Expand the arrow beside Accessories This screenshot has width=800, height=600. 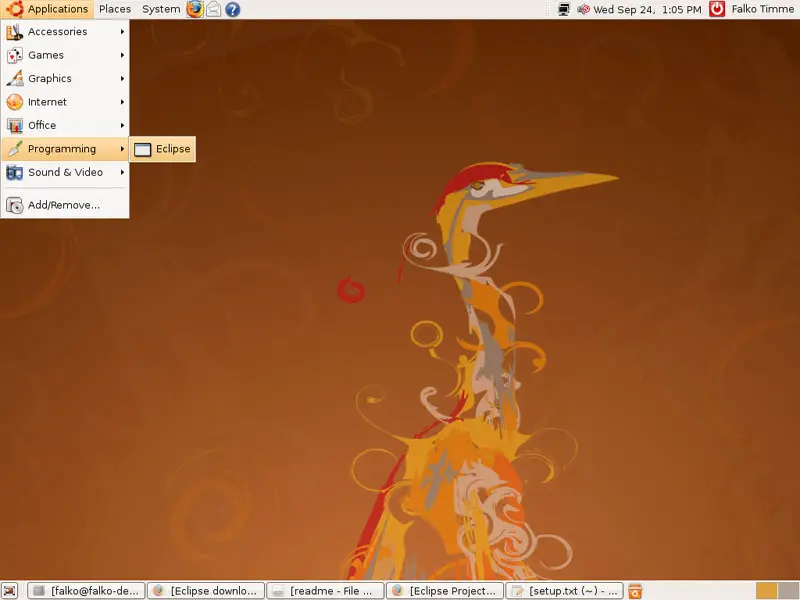click(122, 32)
